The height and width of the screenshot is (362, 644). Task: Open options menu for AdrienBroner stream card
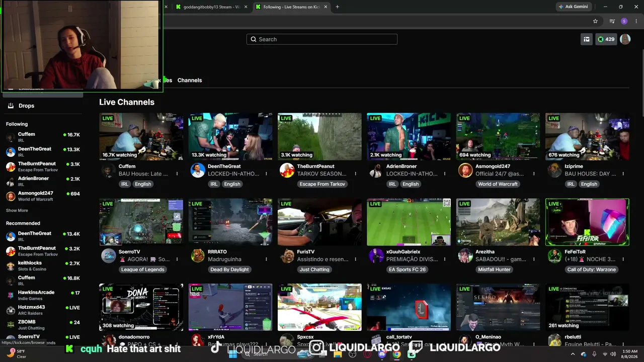tap(445, 174)
